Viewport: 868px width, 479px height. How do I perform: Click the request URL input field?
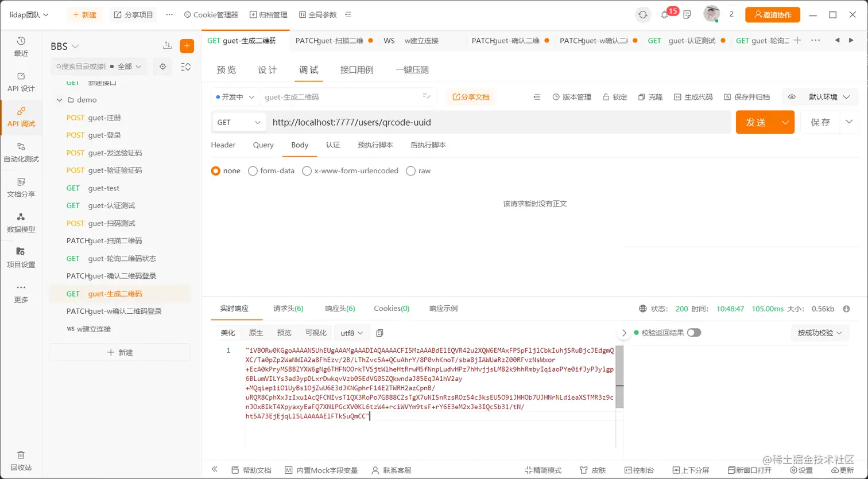pos(499,122)
